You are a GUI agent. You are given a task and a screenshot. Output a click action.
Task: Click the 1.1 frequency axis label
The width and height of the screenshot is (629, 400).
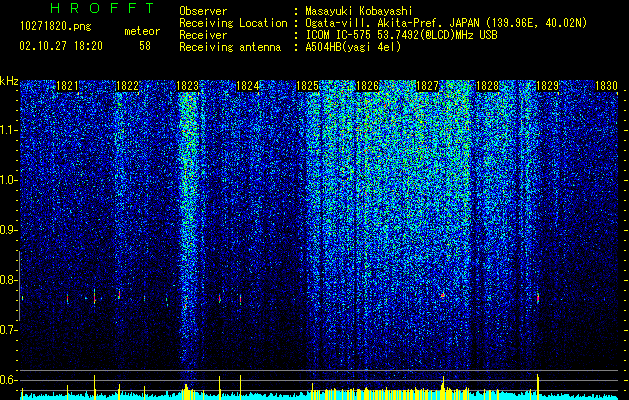[9, 130]
